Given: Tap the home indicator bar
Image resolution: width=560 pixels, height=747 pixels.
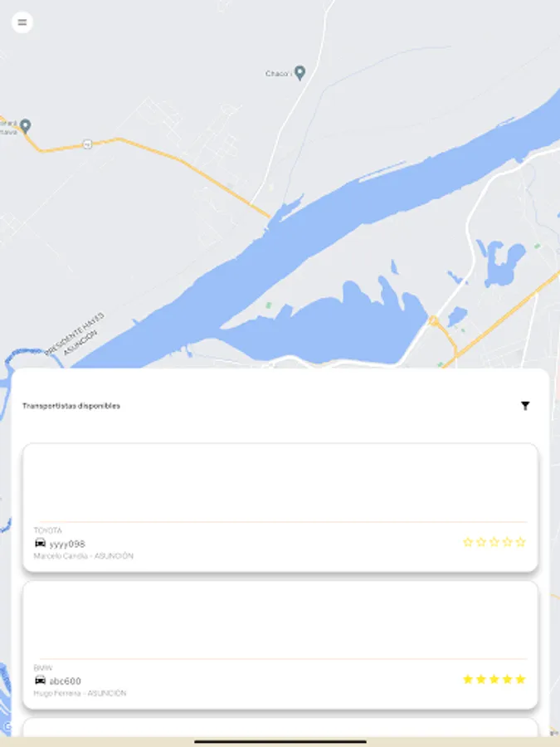Looking at the screenshot, I should 280,741.
